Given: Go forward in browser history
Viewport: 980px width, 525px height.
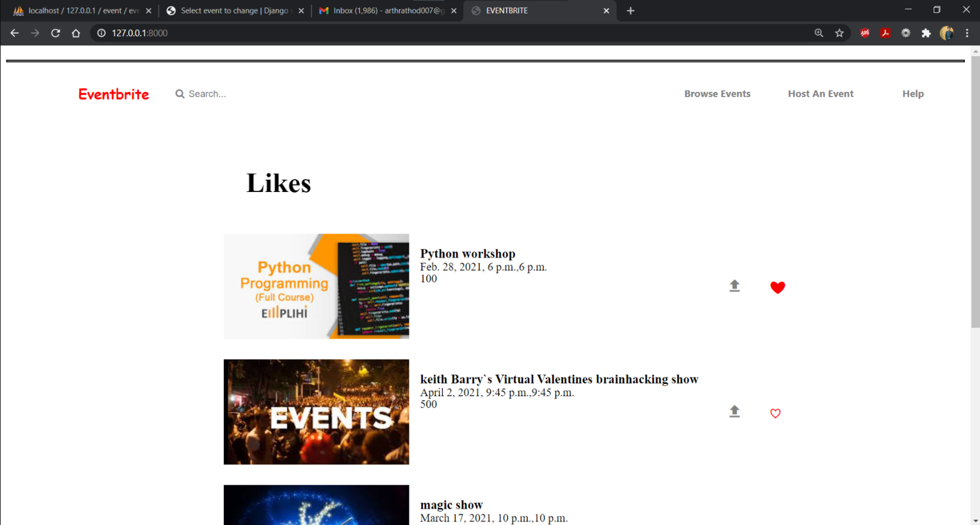Looking at the screenshot, I should 35,33.
